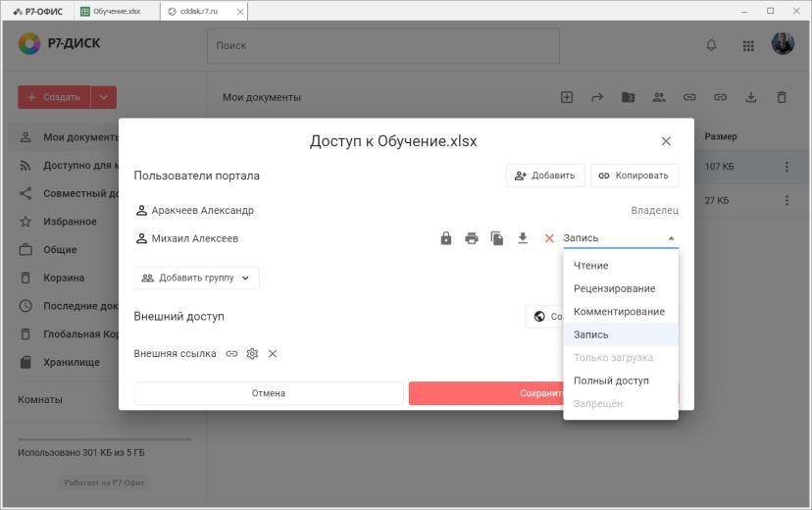Click the external access globe button

544,317
